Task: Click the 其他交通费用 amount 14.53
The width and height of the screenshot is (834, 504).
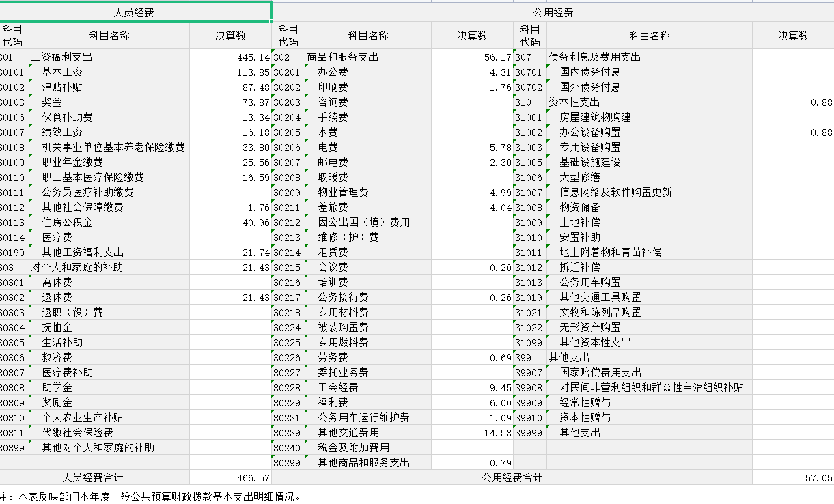Action: (473, 432)
